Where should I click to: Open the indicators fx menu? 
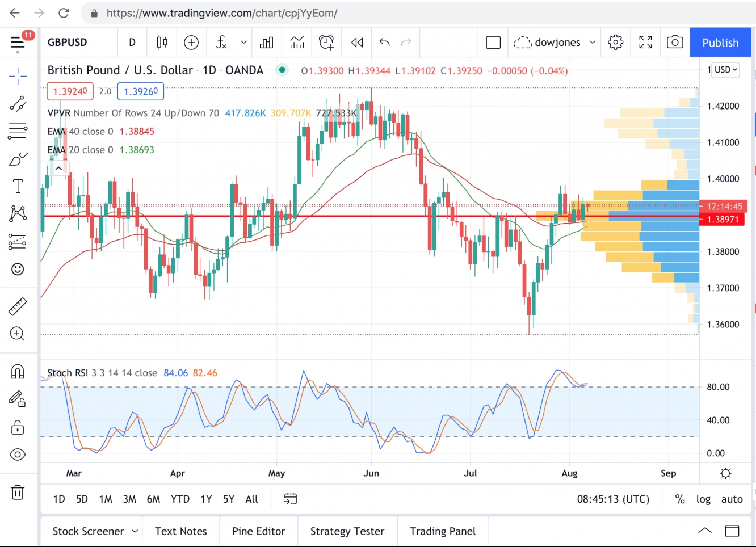click(x=221, y=43)
